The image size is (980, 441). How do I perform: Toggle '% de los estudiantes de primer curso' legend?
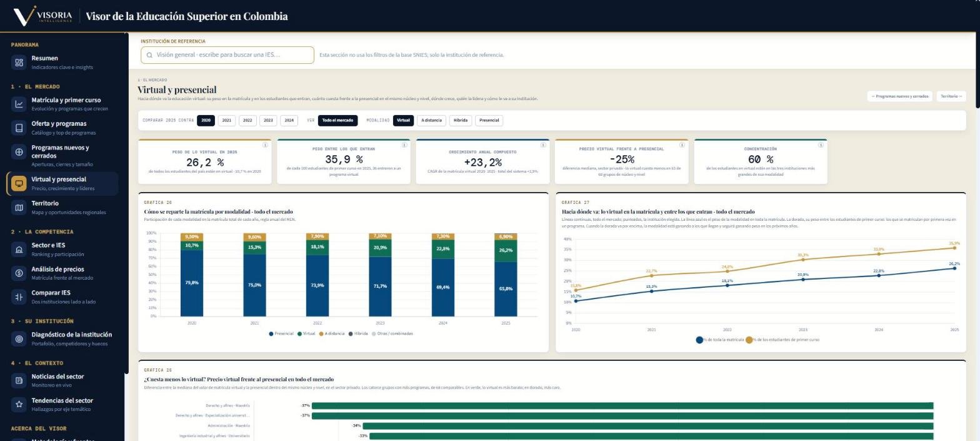click(x=749, y=340)
